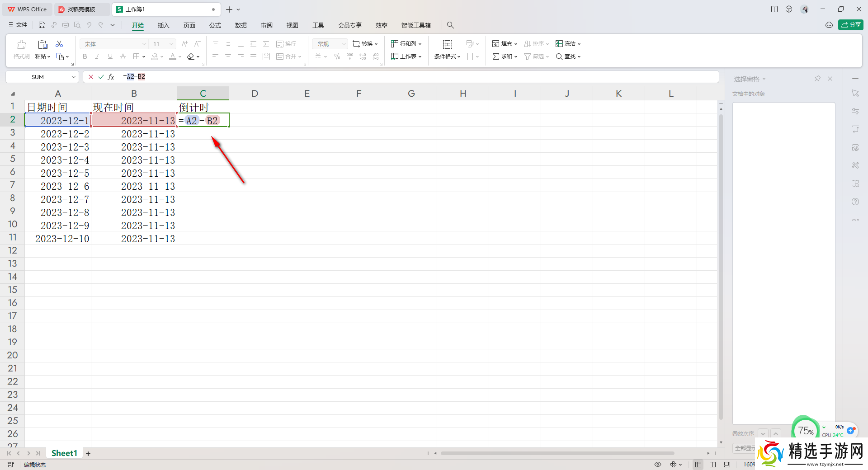Image resolution: width=868 pixels, height=470 pixels.
Task: Confirm formula with the green checkmark
Action: click(101, 77)
